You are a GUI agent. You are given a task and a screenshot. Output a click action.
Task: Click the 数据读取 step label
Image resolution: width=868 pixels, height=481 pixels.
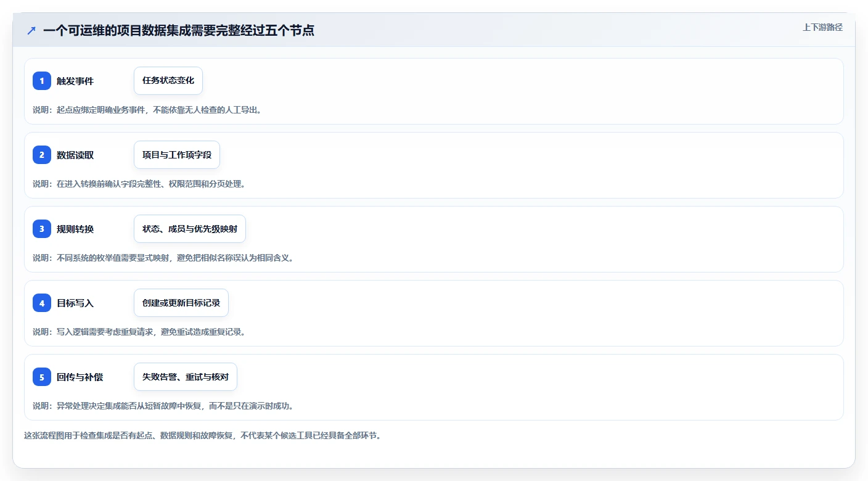tap(75, 155)
